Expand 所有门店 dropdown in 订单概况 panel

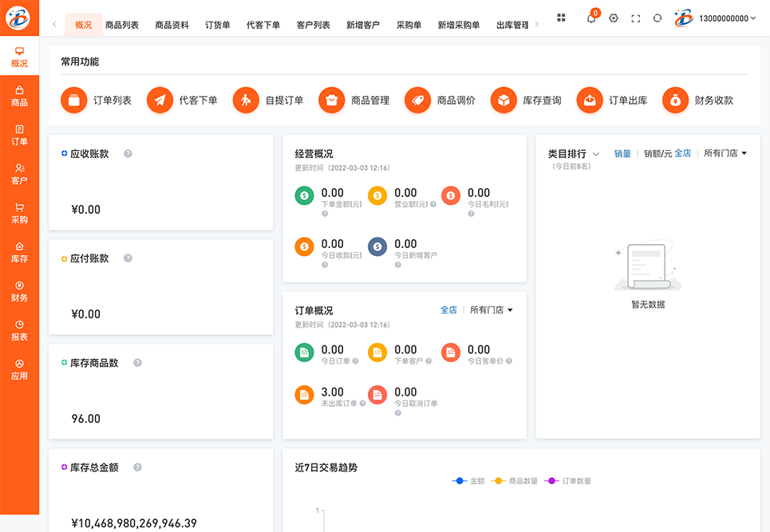[x=491, y=310]
